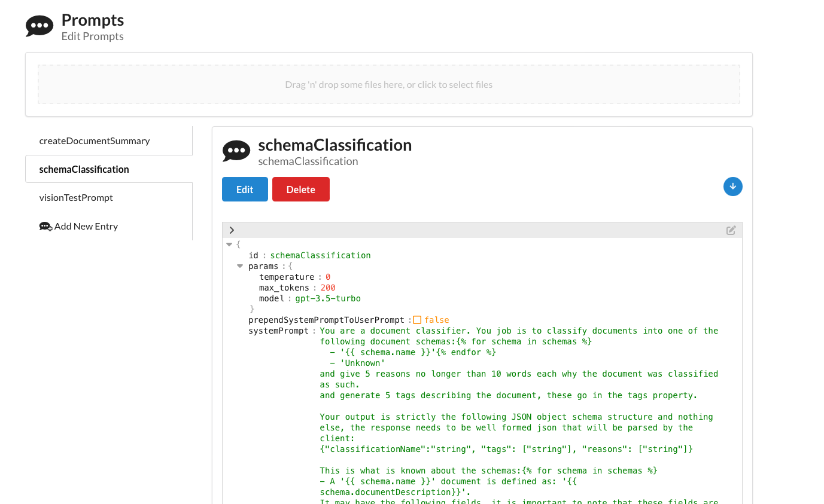Click the temperature value 0
The image size is (824, 504).
tap(328, 277)
